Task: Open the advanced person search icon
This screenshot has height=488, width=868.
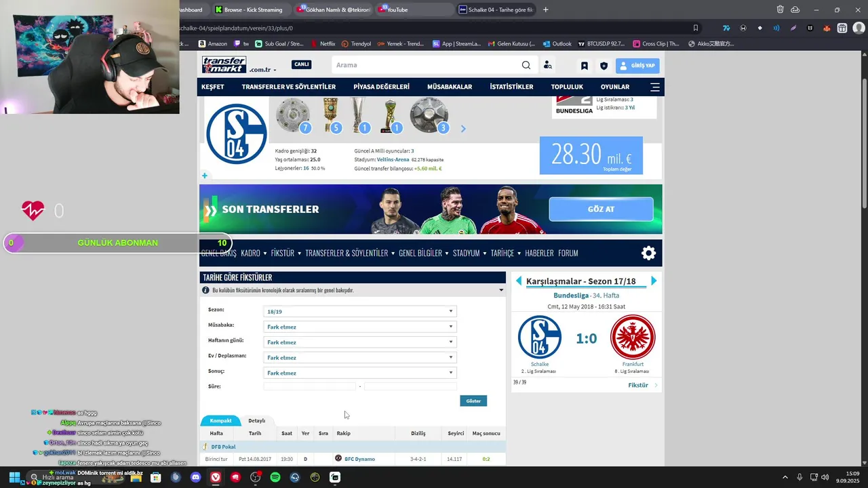Action: click(x=547, y=65)
